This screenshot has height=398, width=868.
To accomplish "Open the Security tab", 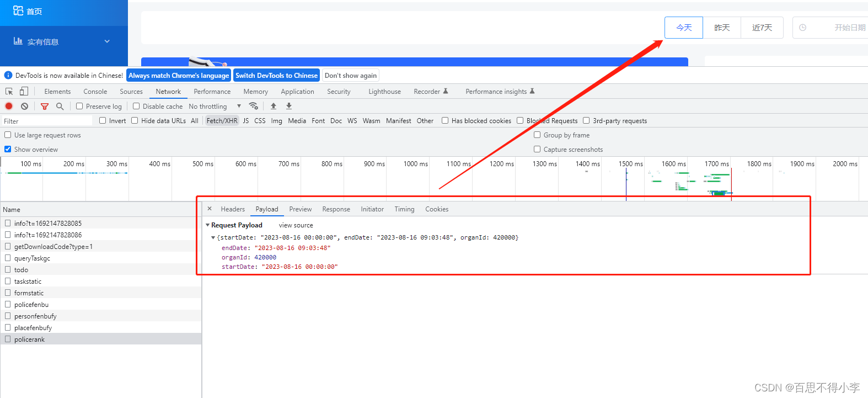I will tap(339, 92).
